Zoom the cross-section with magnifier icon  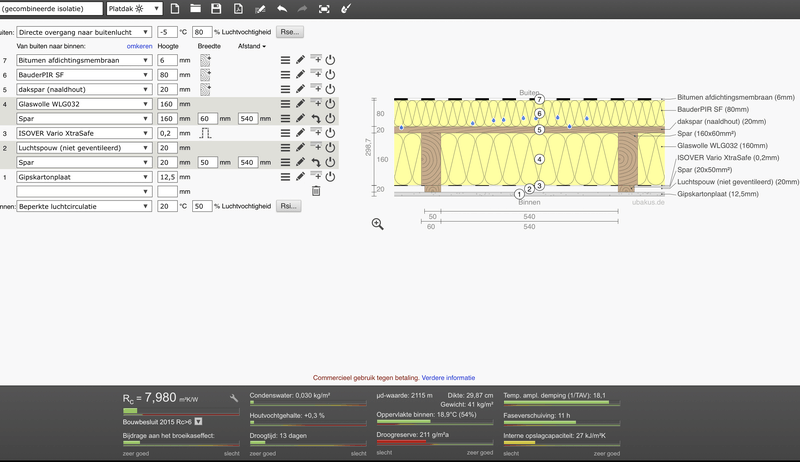click(x=378, y=224)
